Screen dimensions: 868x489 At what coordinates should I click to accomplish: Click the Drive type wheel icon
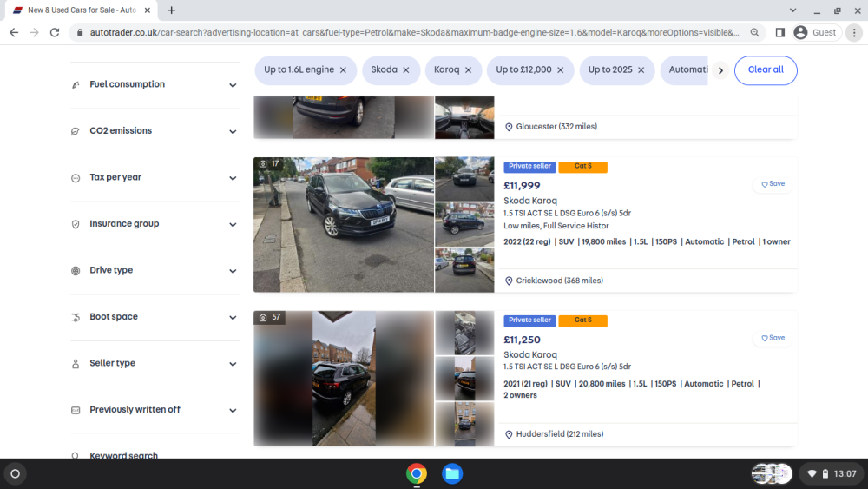point(76,271)
